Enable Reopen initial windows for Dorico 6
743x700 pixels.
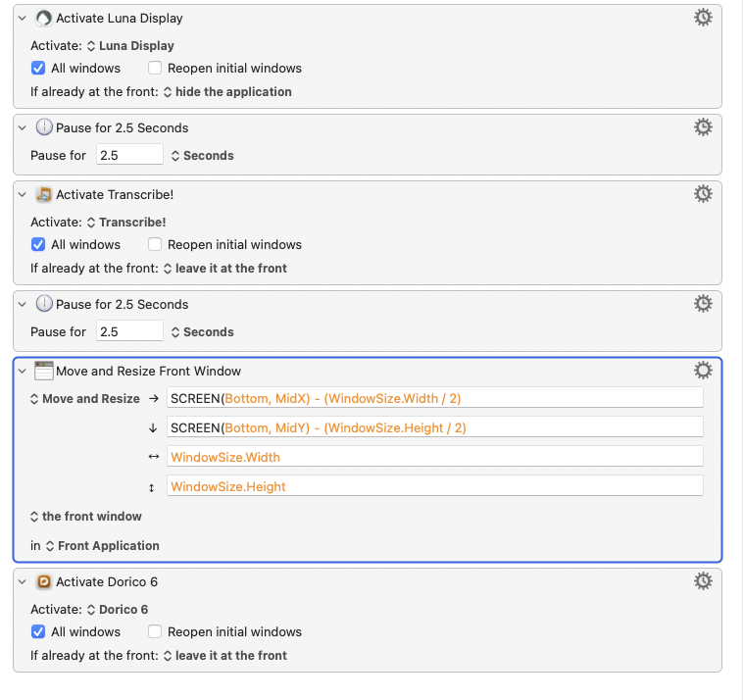point(155,632)
